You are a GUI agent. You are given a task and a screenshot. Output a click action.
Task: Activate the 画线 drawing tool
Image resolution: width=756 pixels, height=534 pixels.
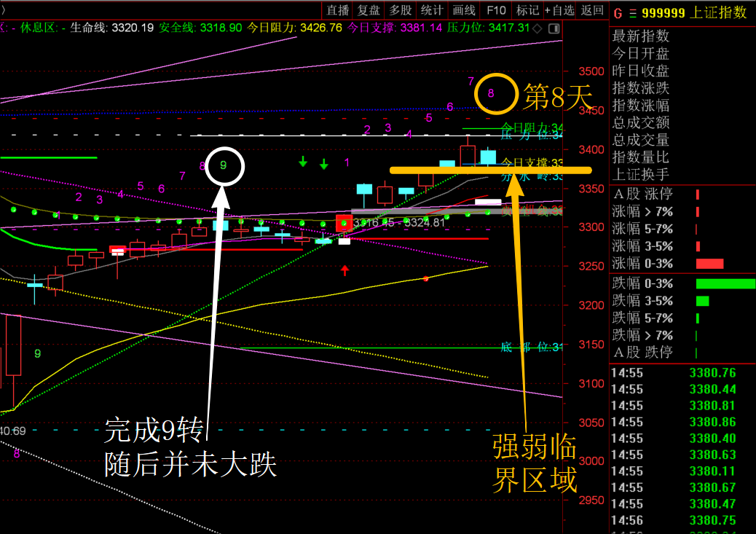464,10
